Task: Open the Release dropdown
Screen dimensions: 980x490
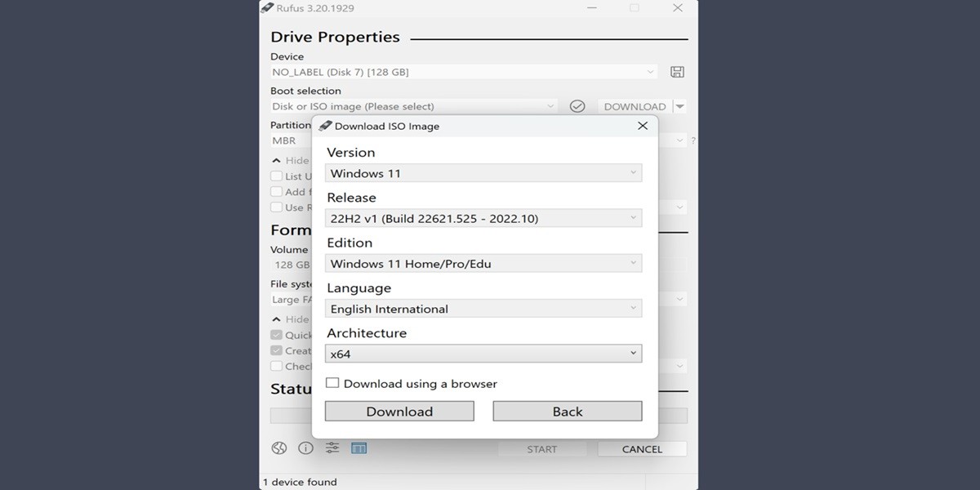Action: 483,218
